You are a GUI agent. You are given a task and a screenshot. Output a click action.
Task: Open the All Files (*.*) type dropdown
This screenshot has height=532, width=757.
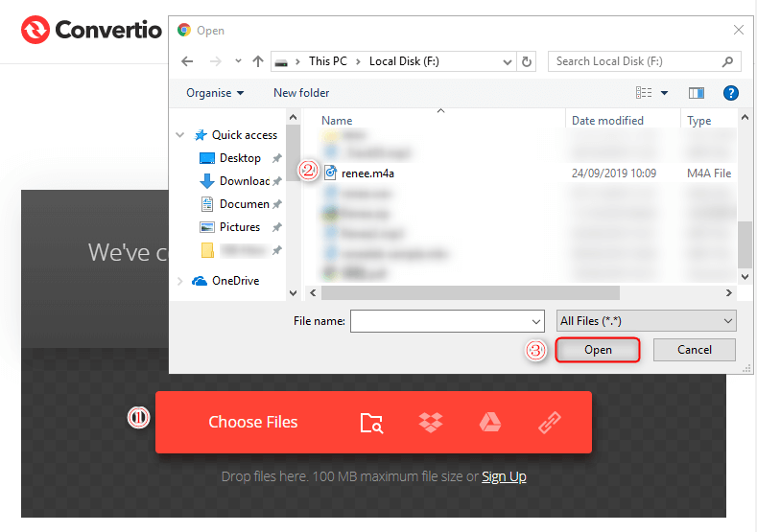click(646, 321)
